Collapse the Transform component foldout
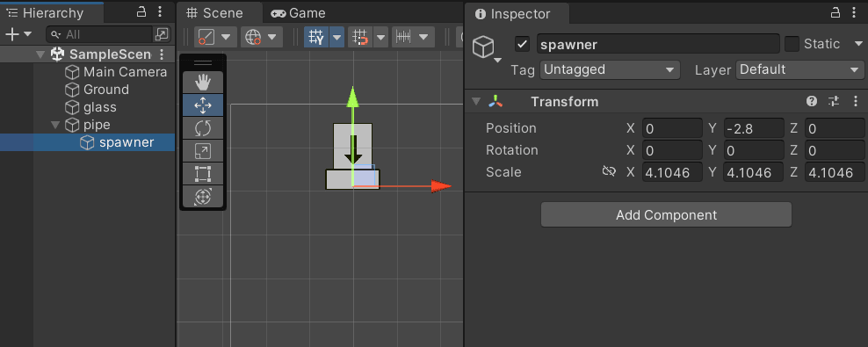Image resolution: width=868 pixels, height=347 pixels. pos(475,102)
